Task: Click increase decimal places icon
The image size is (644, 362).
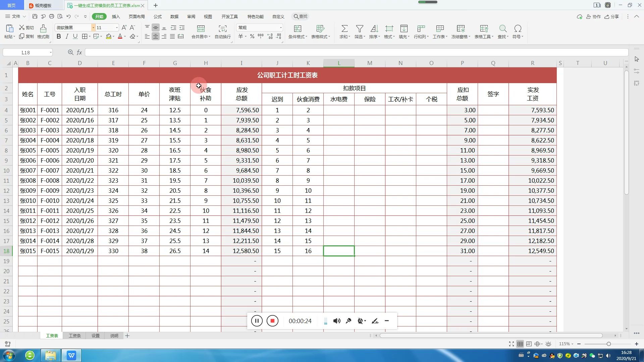Action: click(270, 36)
